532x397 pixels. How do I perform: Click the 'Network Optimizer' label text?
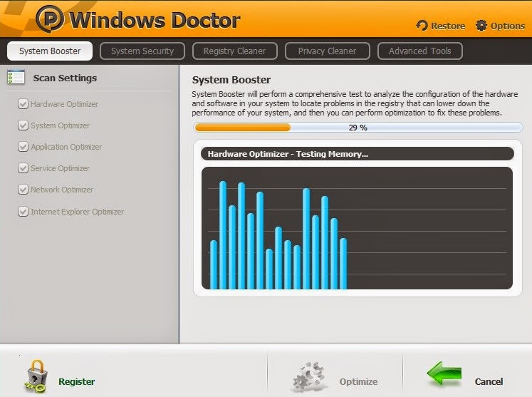click(62, 190)
